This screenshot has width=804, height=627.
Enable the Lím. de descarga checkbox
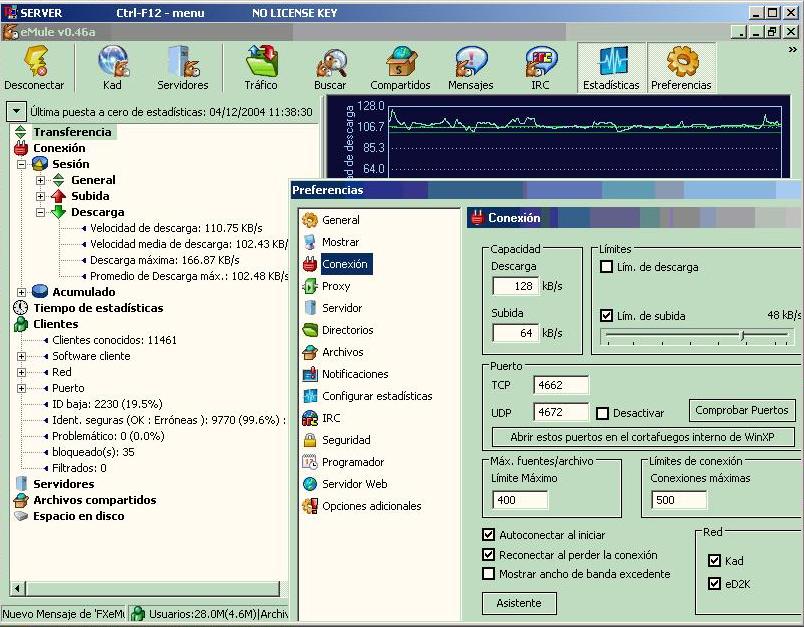point(606,267)
